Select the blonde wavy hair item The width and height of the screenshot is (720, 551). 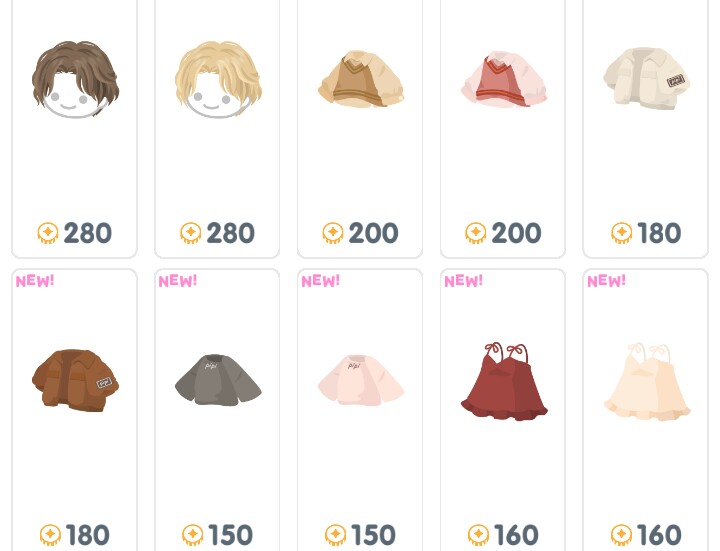(218, 79)
